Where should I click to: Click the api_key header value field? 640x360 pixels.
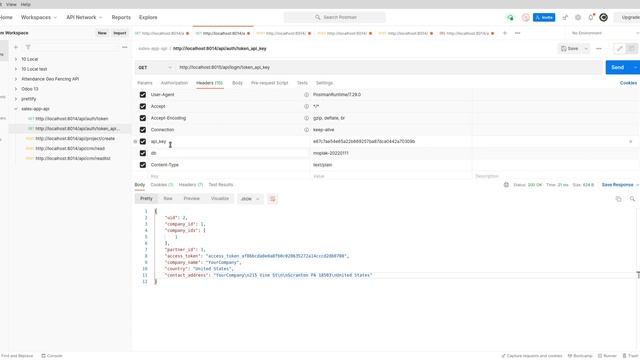(x=391, y=142)
